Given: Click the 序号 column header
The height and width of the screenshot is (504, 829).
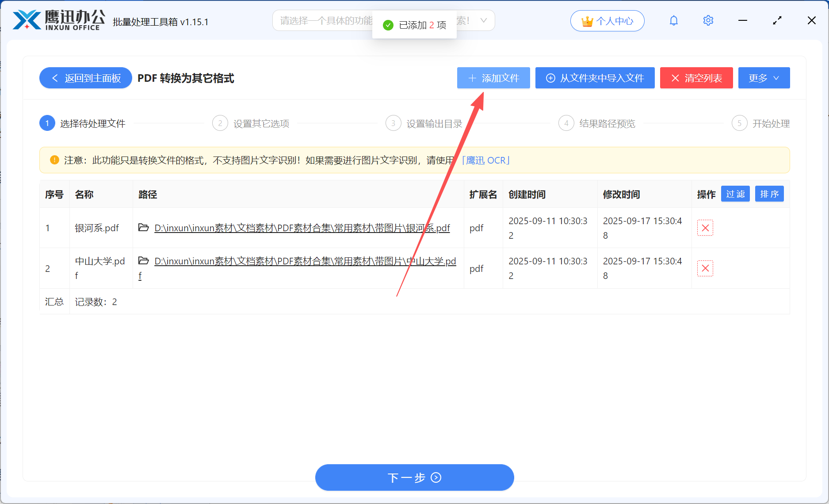Looking at the screenshot, I should pos(54,195).
